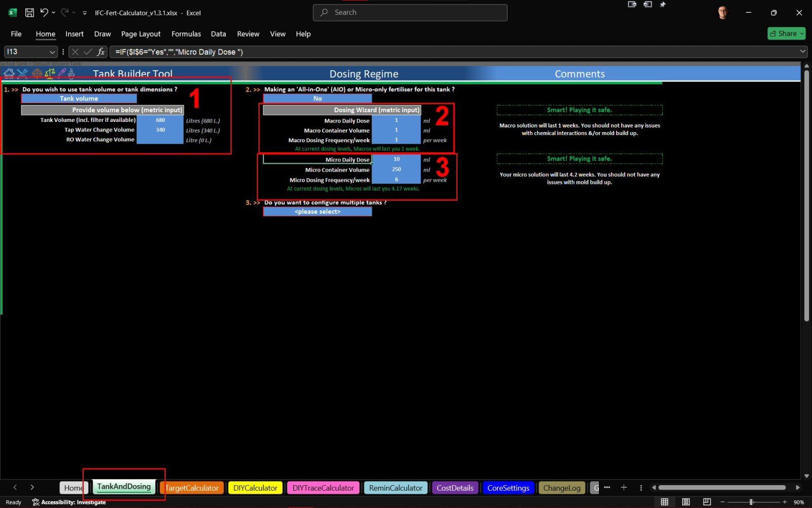Click the Insert Function fx icon
The image size is (812, 508).
coord(101,52)
